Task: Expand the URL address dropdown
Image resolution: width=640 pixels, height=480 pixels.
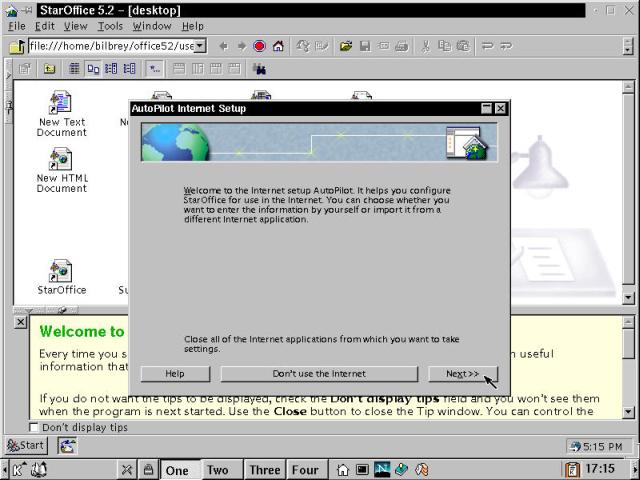Action: click(x=200, y=46)
